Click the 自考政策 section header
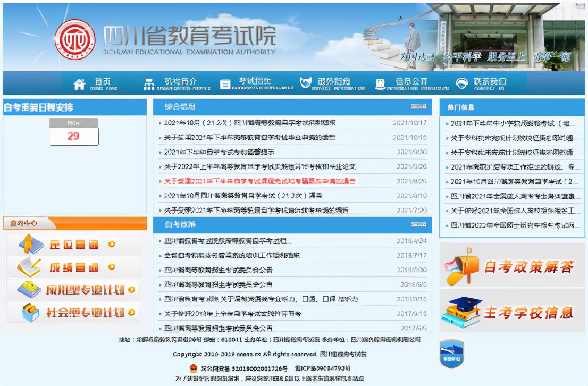The width and height of the screenshot is (588, 386). coord(292,225)
